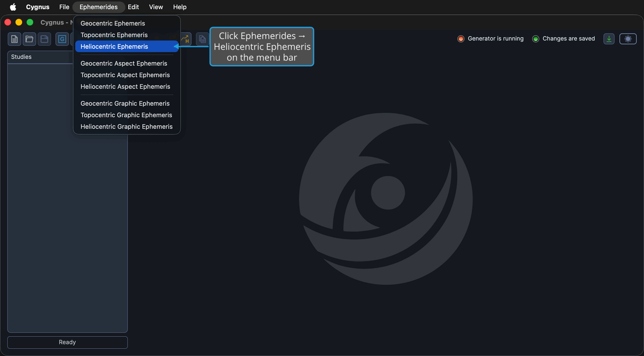Click the floppy disk Save icon
Viewport: 644px width, 356px height.
[x=44, y=39]
